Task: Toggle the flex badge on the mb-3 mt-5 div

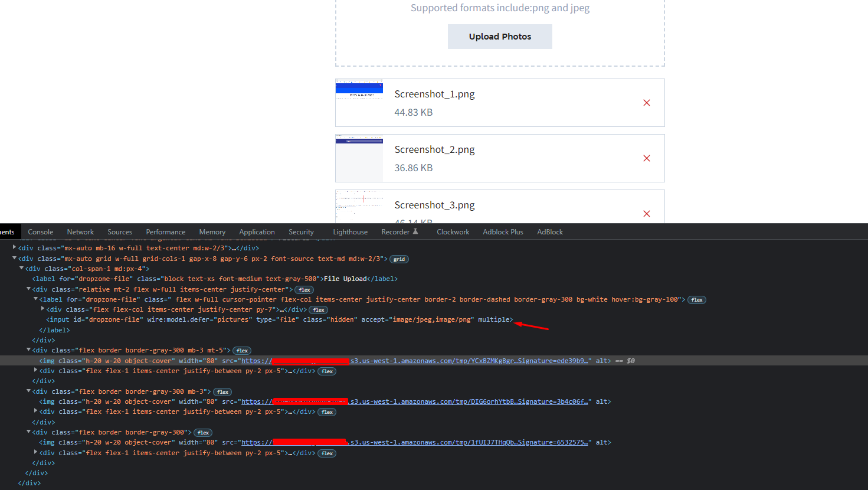Action: click(x=241, y=350)
